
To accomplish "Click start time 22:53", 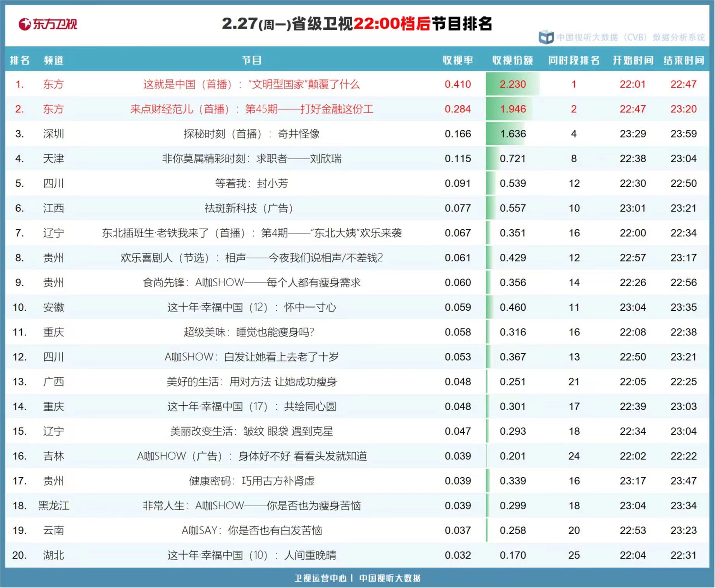I will point(633,530).
